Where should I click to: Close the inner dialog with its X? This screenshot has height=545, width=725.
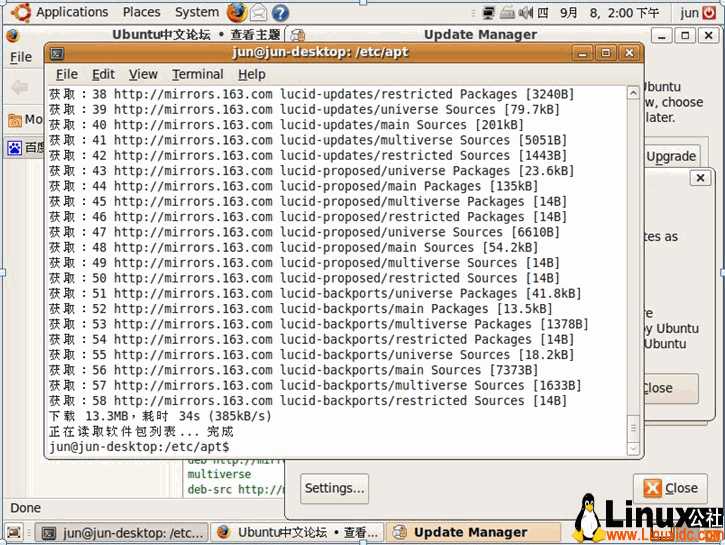700,178
